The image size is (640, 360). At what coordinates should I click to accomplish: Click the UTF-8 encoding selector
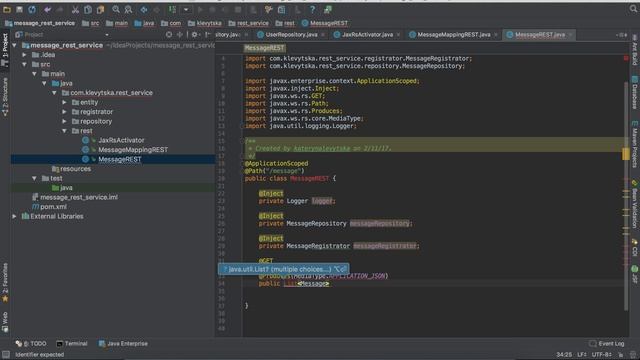point(602,355)
